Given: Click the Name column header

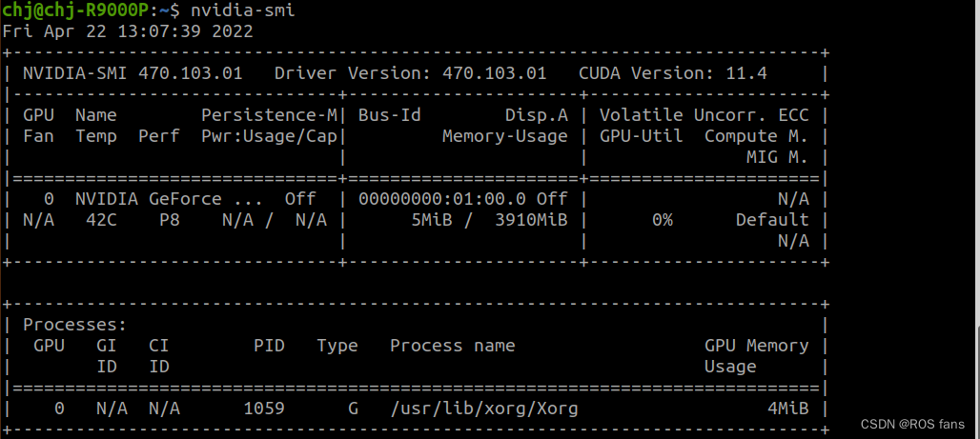Looking at the screenshot, I should pos(96,115).
